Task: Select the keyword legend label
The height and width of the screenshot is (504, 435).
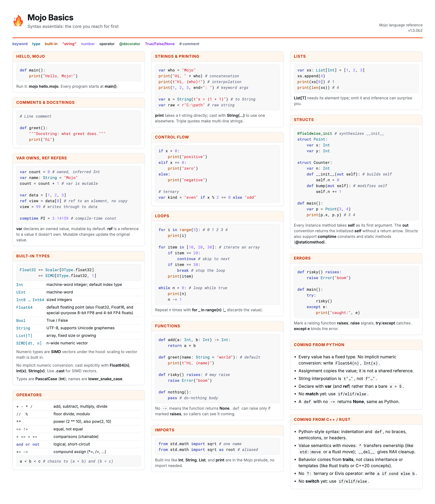Action: pyautogui.click(x=20, y=44)
